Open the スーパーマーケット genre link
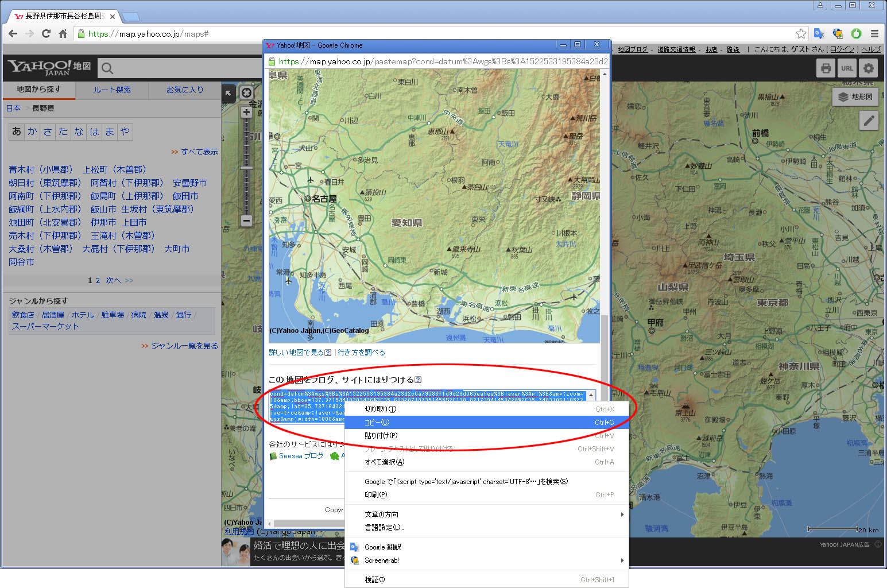 (x=45, y=326)
